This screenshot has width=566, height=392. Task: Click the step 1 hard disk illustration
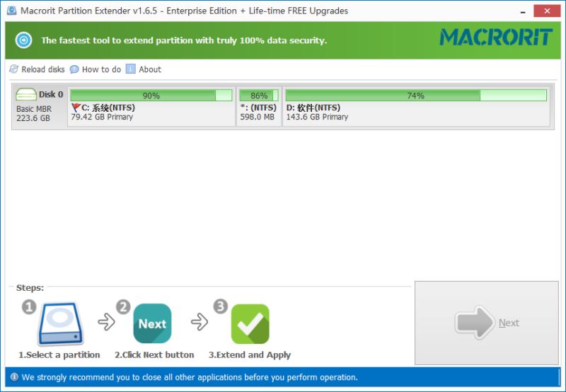[x=61, y=324]
